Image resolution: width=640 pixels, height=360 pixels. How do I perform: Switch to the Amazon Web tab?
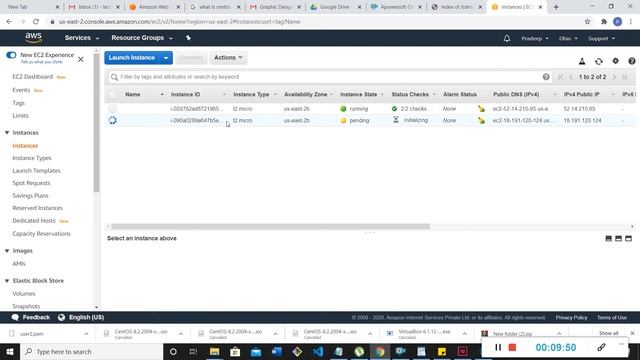[154, 7]
